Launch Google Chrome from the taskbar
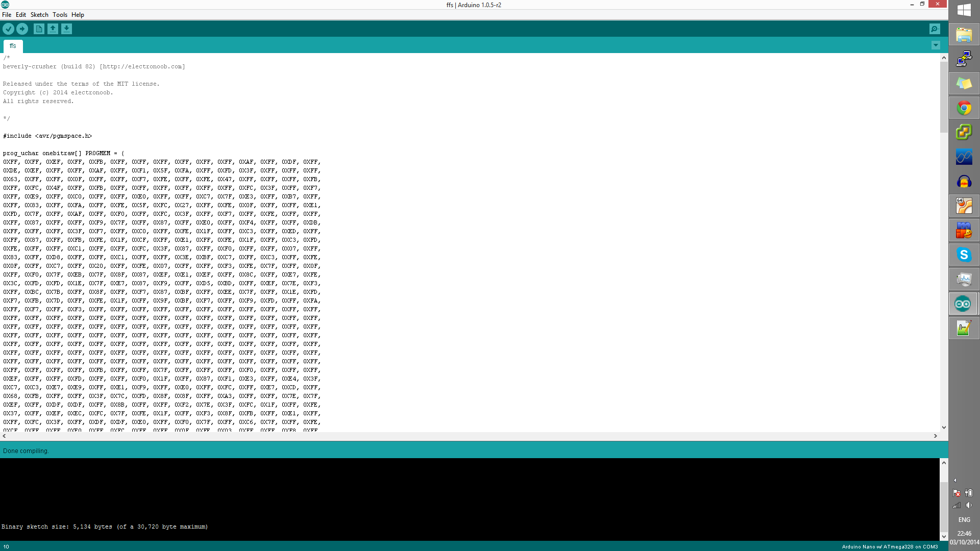Viewport: 980px width, 551px height. [964, 108]
